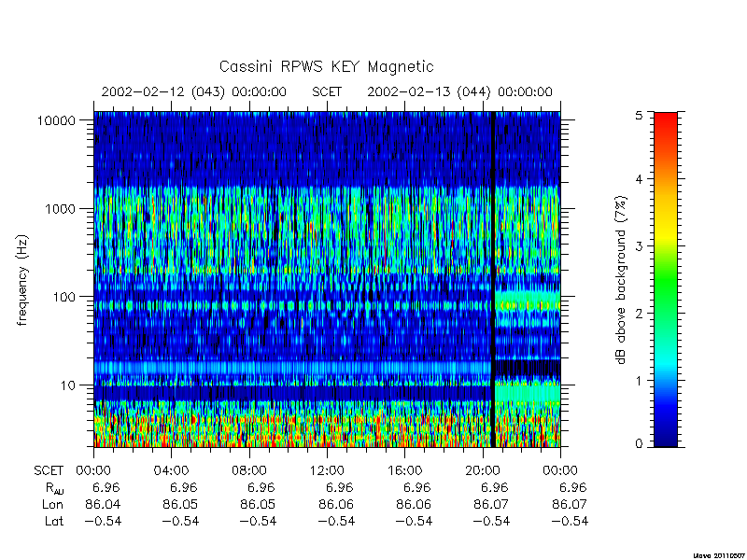Click the 10 frequency tick label
The width and height of the screenshot is (747, 560).
(x=68, y=385)
